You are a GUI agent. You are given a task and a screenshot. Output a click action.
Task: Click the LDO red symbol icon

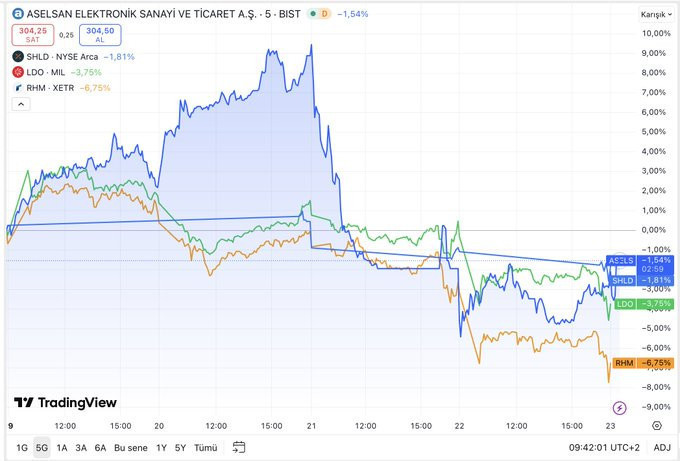(x=18, y=72)
